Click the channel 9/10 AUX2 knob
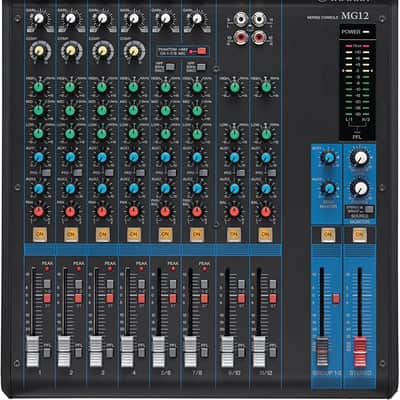This screenshot has width=400, height=400. click(x=234, y=188)
